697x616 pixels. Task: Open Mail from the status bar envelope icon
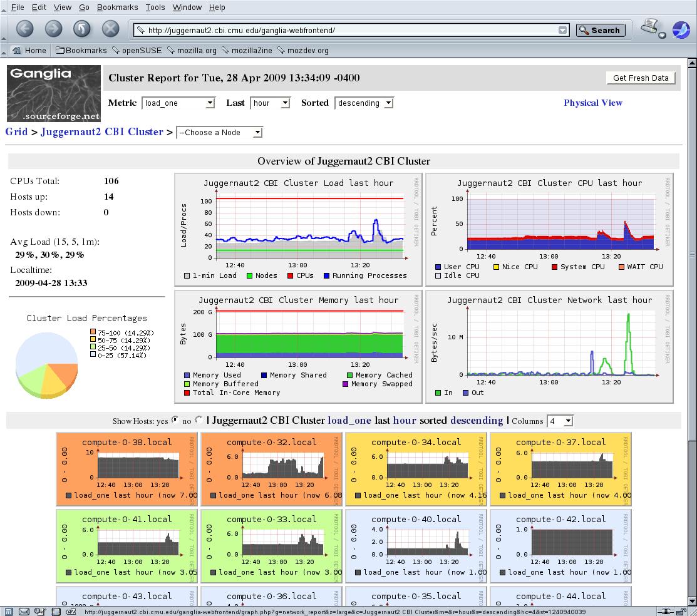[x=24, y=612]
